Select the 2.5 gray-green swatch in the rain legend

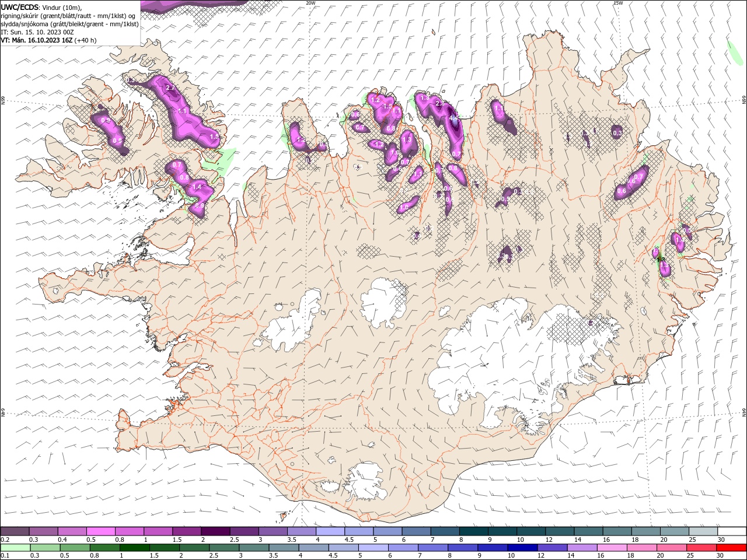tap(224, 548)
